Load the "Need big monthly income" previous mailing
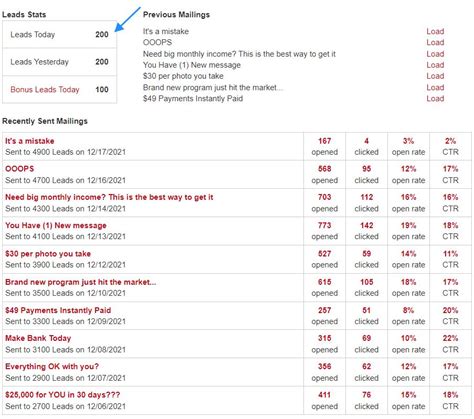Screen dimensions: 474x419 [435, 54]
